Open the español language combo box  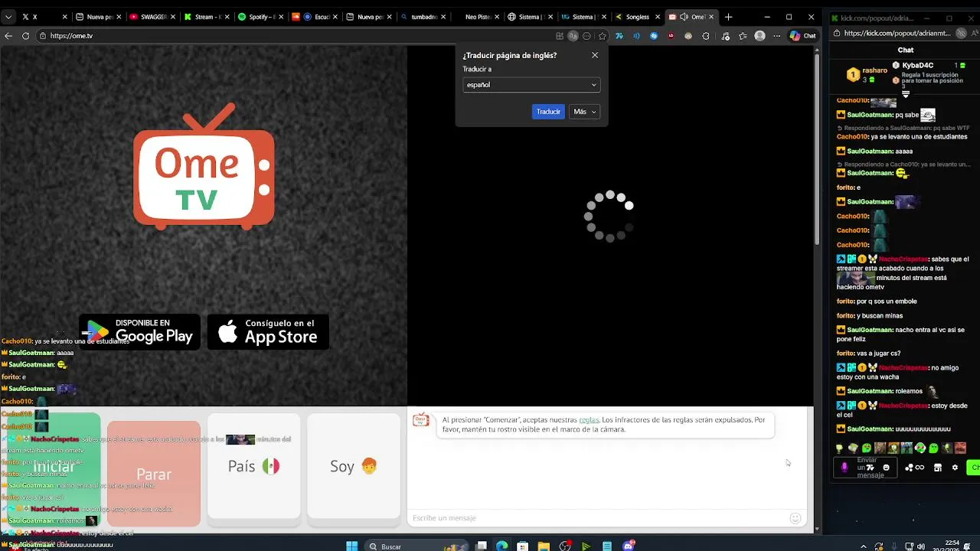tap(531, 85)
